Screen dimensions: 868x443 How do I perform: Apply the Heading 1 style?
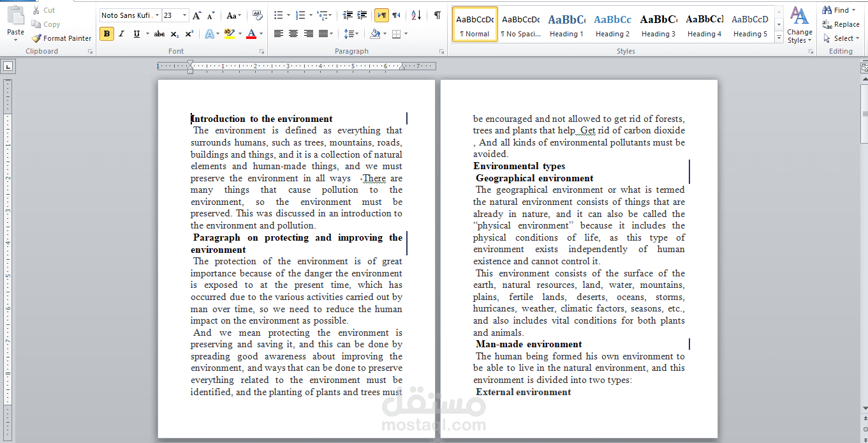pyautogui.click(x=567, y=25)
